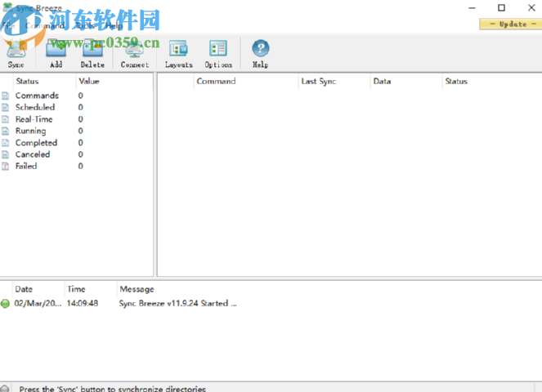Click the Time column header in log
The height and width of the screenshot is (392, 542).
click(90, 289)
